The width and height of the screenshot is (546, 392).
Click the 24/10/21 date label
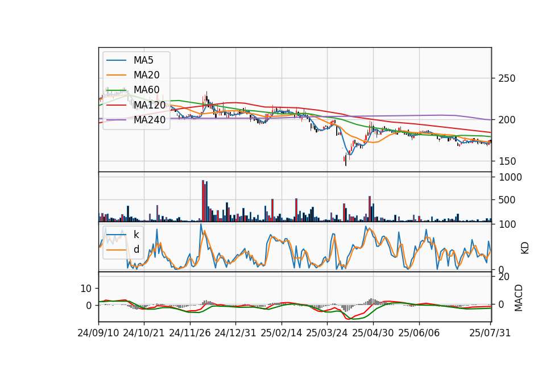144,333
